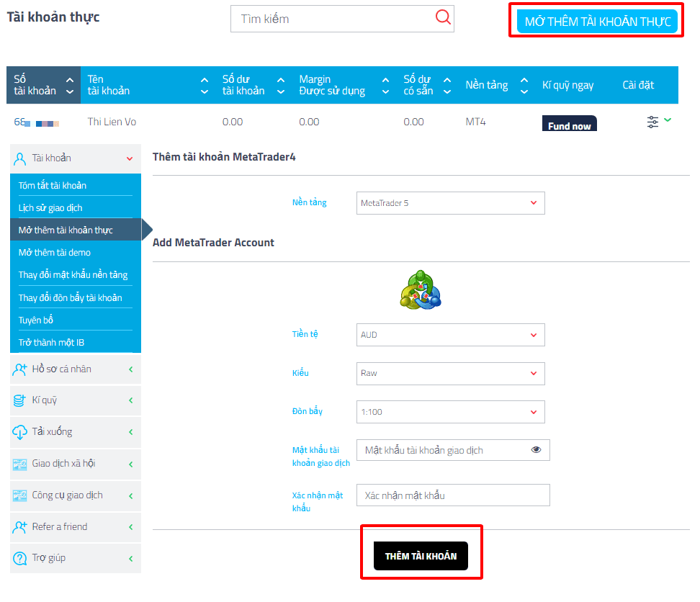Click the Hồ sơ cá nhân icon

[19, 369]
